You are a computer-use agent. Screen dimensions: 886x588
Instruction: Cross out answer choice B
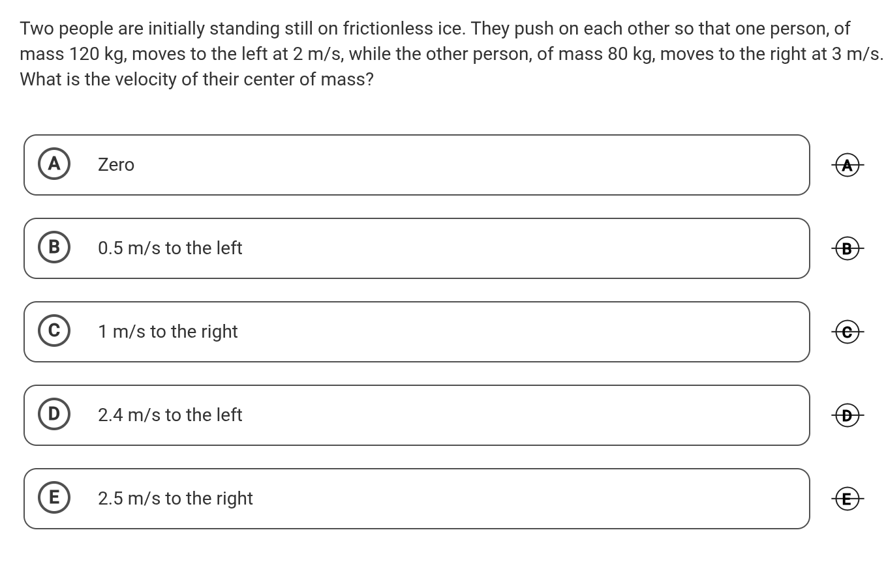coord(847,248)
